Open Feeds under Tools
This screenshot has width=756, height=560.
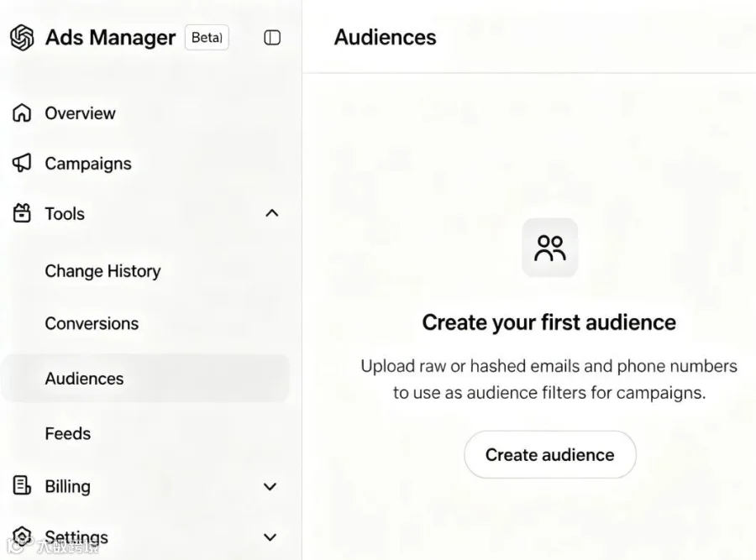[67, 433]
